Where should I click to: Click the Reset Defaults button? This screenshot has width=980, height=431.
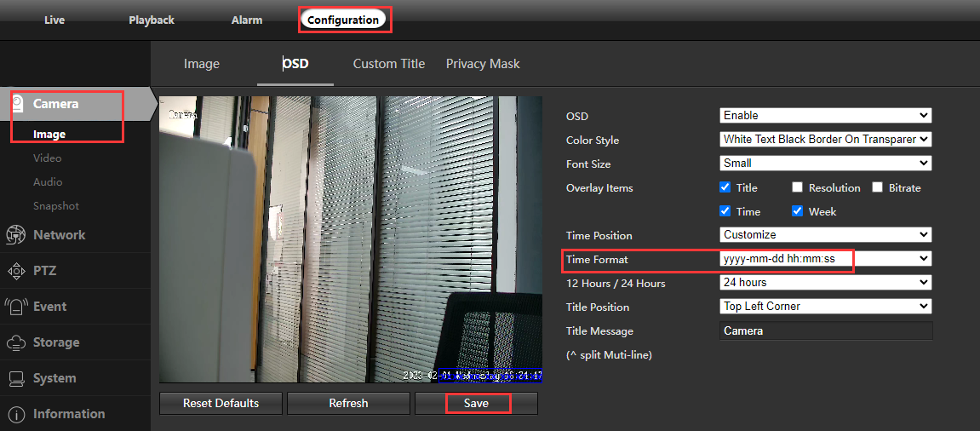(x=221, y=403)
